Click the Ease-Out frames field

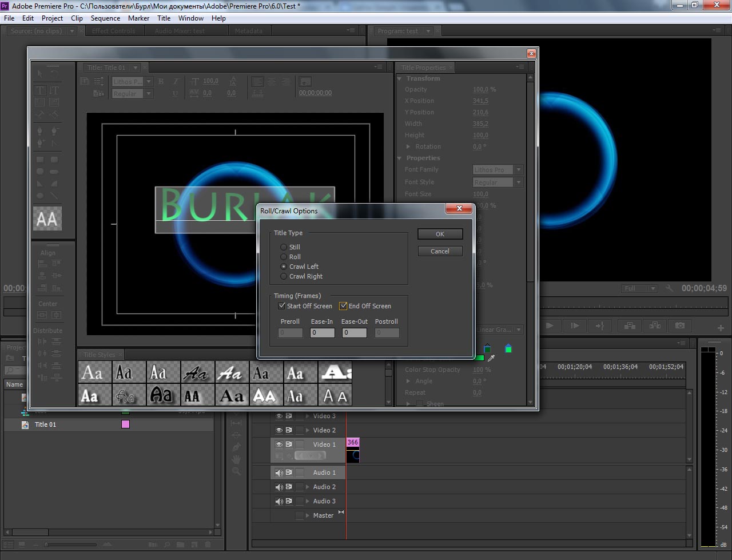[355, 332]
